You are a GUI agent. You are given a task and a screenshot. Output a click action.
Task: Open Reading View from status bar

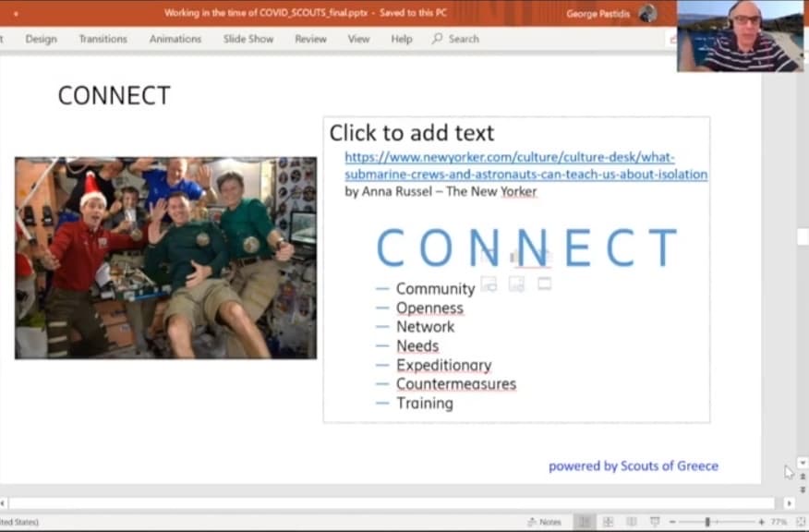pos(632,522)
